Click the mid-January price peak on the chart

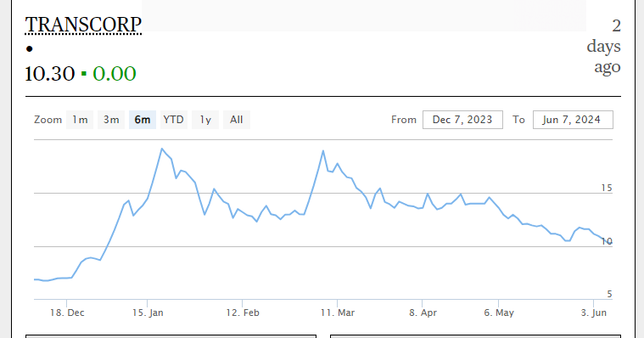(162, 149)
